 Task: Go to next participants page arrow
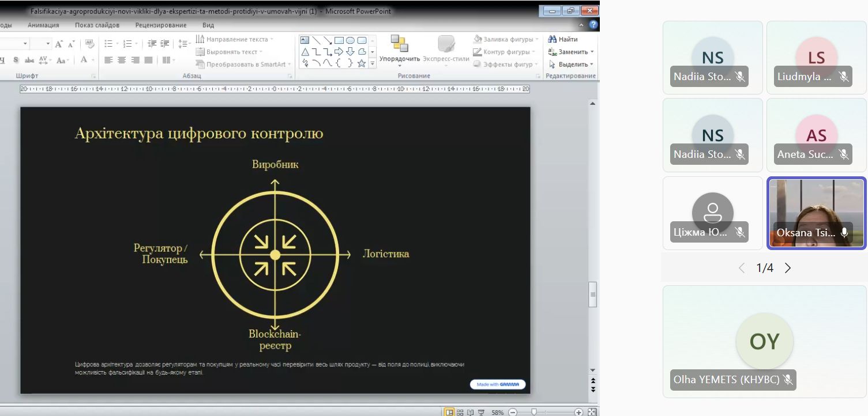coord(788,268)
